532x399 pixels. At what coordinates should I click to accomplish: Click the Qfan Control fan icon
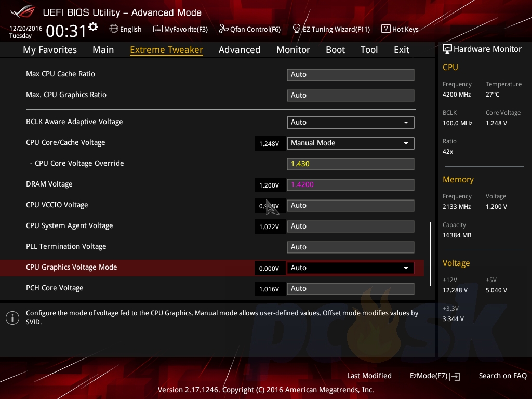point(223,29)
